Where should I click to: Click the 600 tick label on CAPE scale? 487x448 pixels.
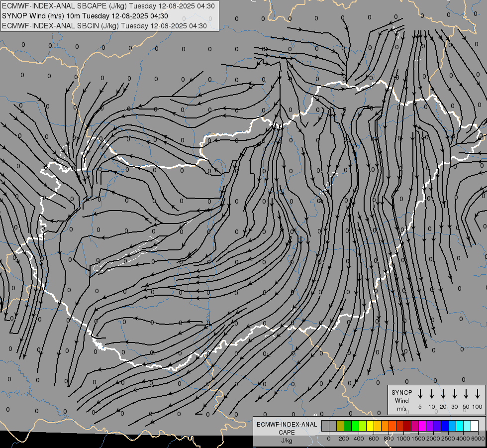[374, 439]
